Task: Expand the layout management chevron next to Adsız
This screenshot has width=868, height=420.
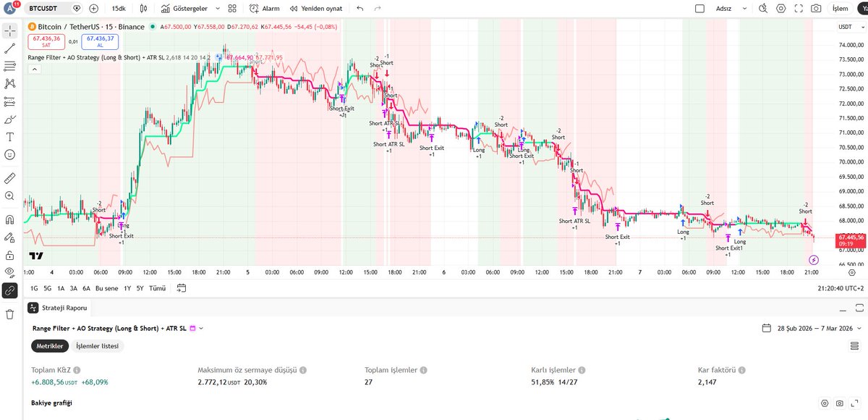Action: (744, 9)
